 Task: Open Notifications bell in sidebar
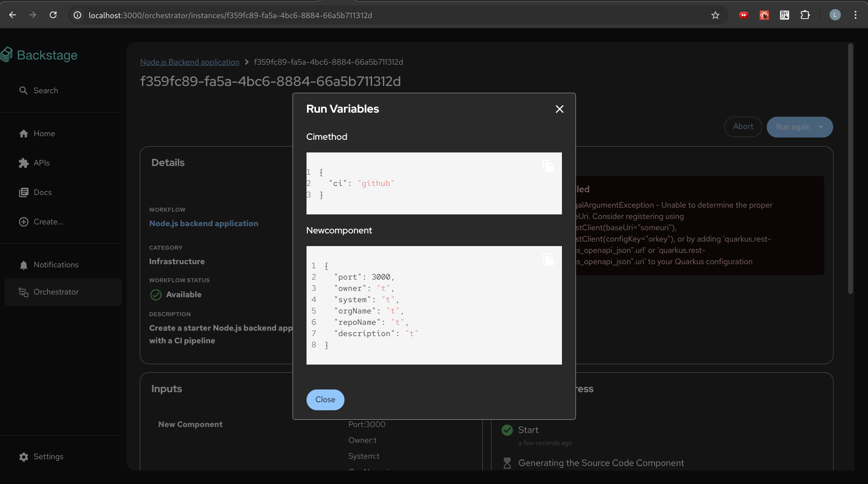pos(24,265)
